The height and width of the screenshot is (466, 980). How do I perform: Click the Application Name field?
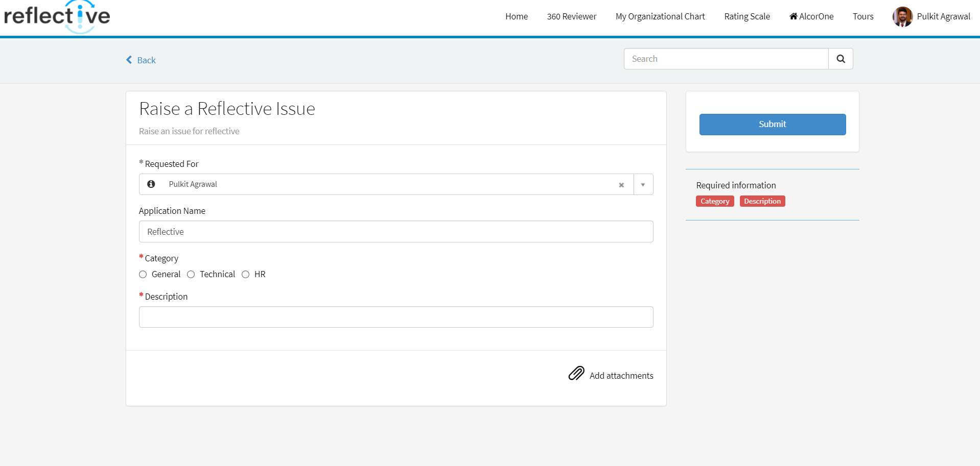click(x=396, y=232)
